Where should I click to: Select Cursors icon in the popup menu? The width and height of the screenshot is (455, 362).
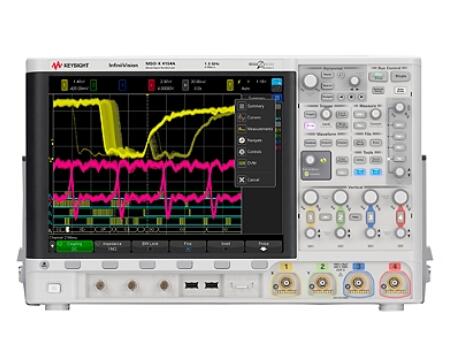tap(242, 117)
